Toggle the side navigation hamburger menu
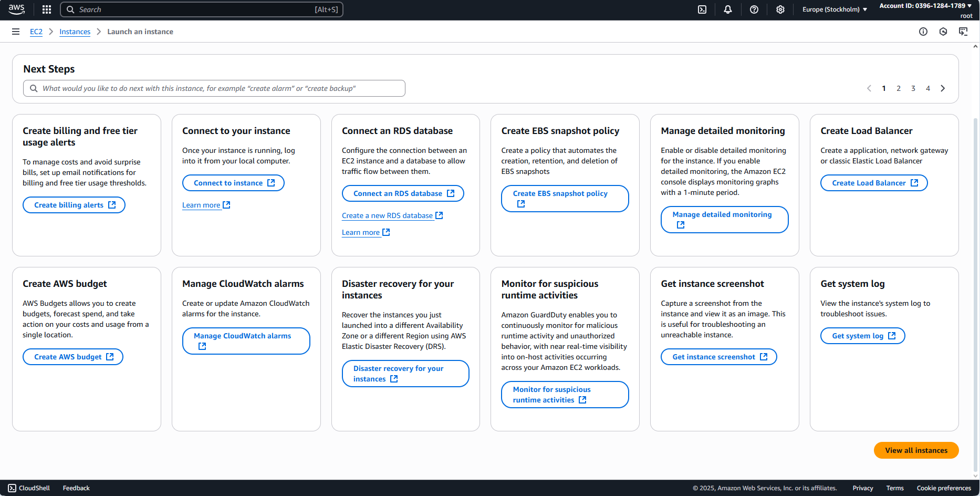980x496 pixels. pyautogui.click(x=16, y=32)
